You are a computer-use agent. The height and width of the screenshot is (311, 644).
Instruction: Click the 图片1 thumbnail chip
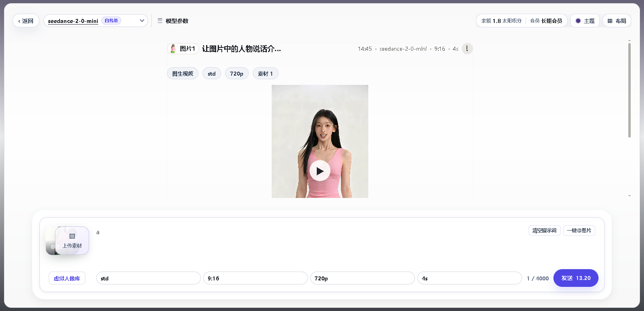[183, 49]
